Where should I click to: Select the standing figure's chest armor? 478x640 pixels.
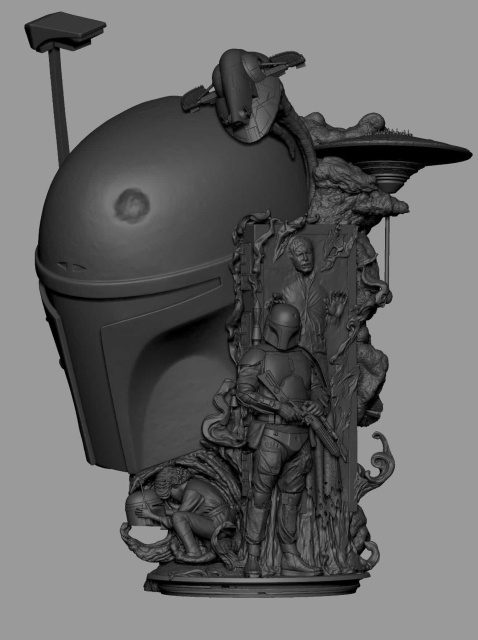286,369
